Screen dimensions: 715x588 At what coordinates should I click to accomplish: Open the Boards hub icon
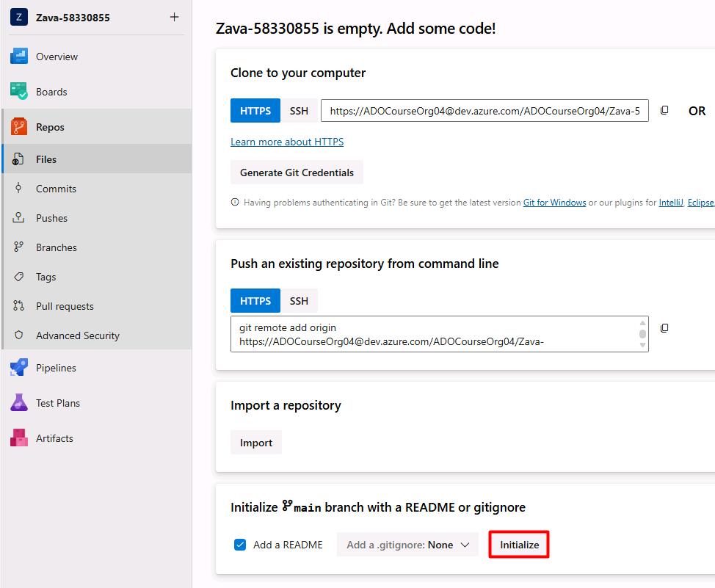[x=18, y=91]
